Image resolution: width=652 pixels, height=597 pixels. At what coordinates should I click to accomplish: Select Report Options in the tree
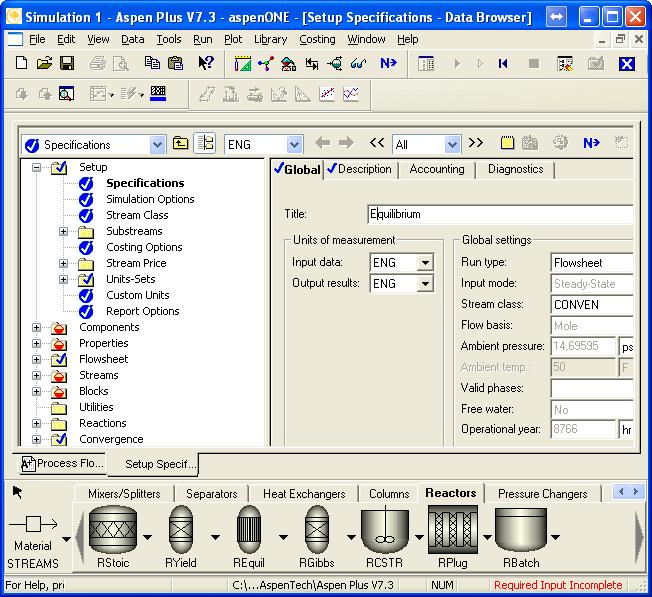click(143, 311)
